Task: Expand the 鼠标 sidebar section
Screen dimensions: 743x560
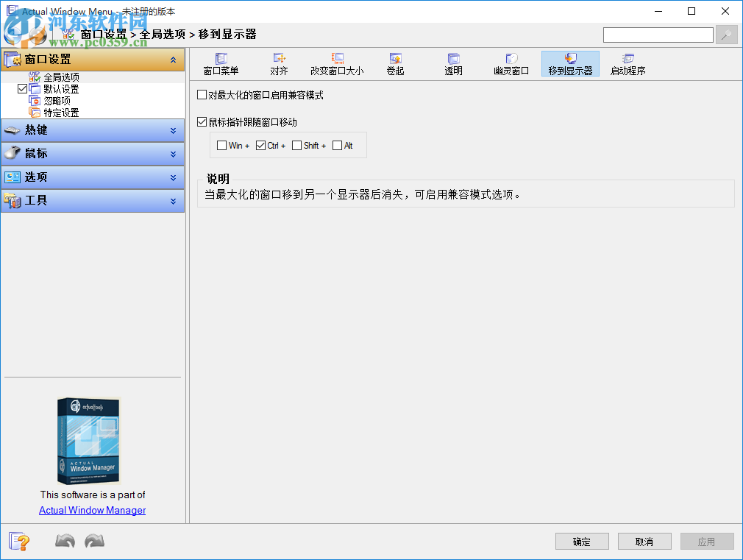Action: pyautogui.click(x=93, y=154)
